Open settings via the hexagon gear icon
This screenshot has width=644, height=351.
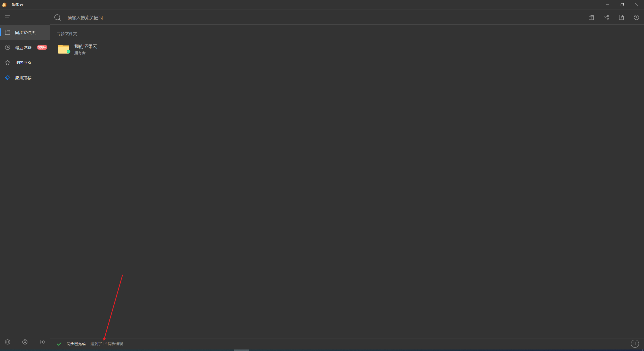tap(42, 342)
